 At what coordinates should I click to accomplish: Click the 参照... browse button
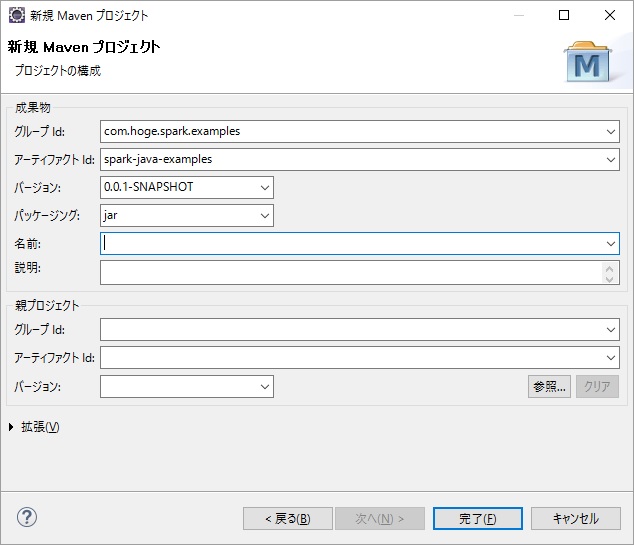click(549, 387)
